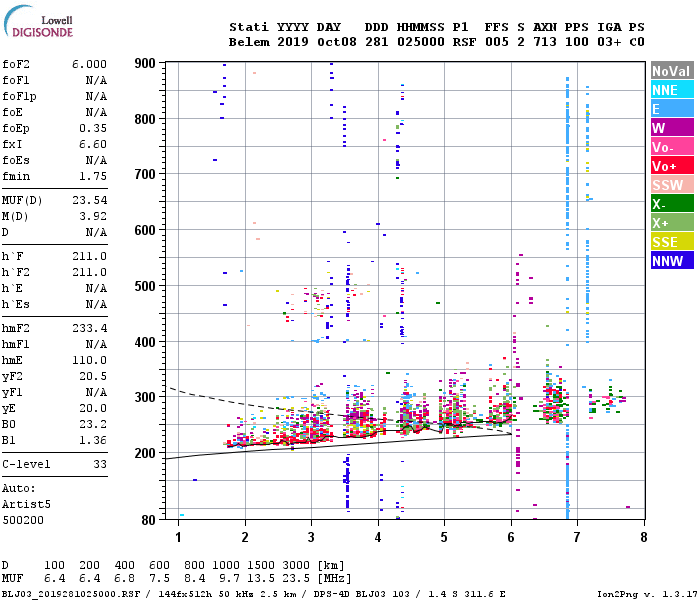Select the NoVal gray legend swatch
This screenshot has width=700, height=600.
(672, 71)
